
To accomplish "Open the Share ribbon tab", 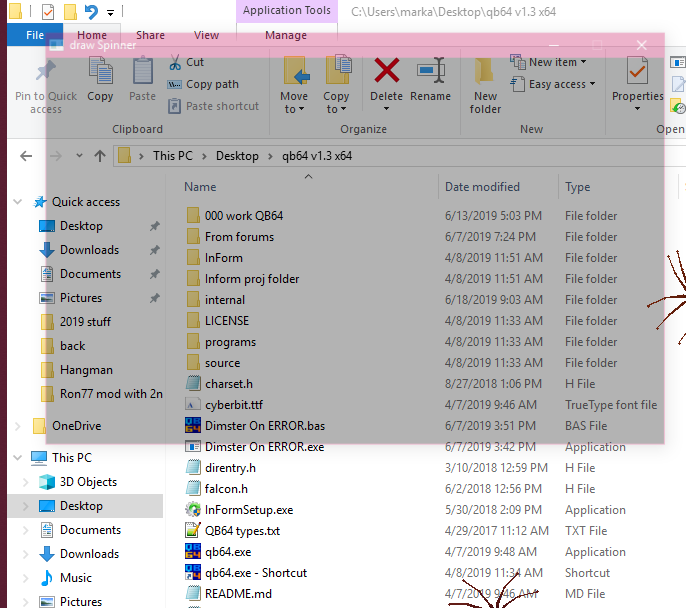I will (x=150, y=35).
